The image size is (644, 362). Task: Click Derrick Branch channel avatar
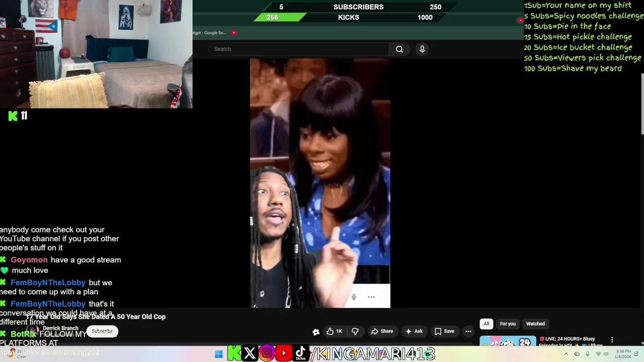point(33,331)
